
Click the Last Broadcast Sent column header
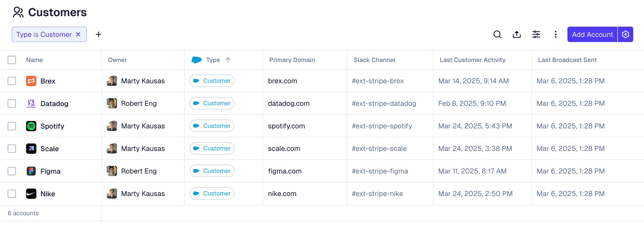pyautogui.click(x=567, y=60)
